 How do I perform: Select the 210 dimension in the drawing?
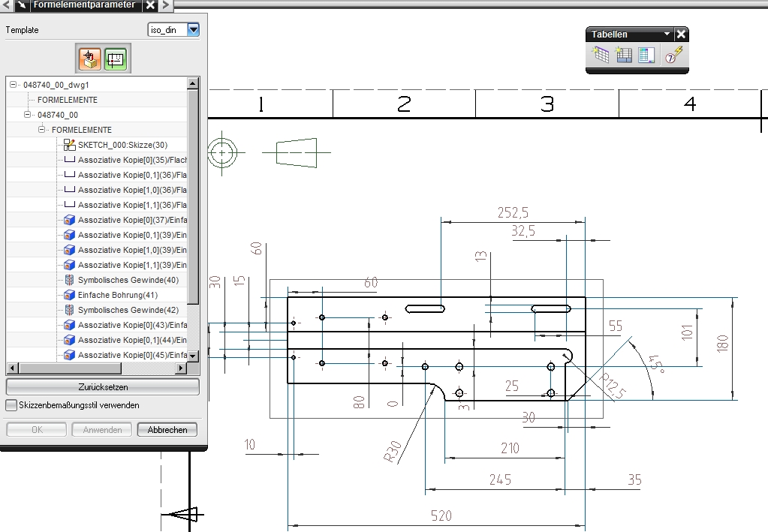(x=510, y=448)
